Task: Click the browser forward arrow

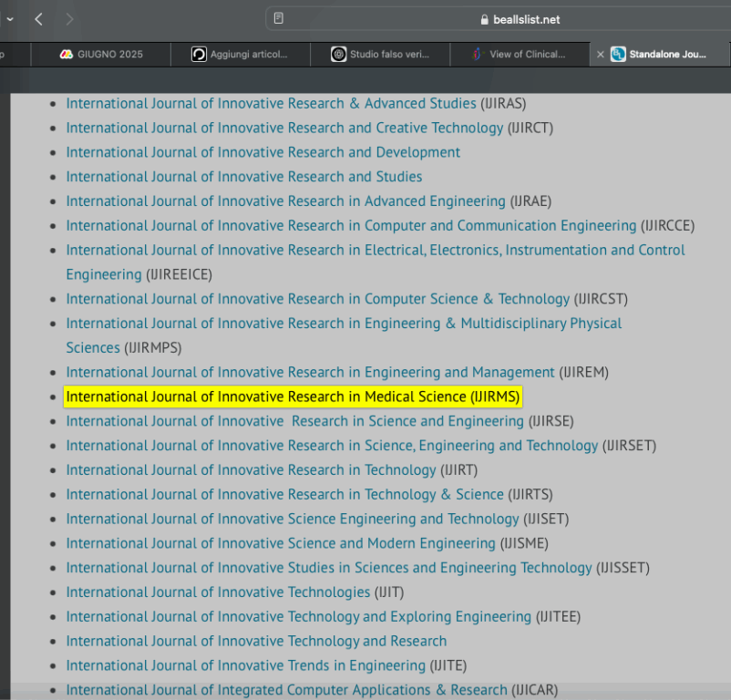Action: coord(69,19)
